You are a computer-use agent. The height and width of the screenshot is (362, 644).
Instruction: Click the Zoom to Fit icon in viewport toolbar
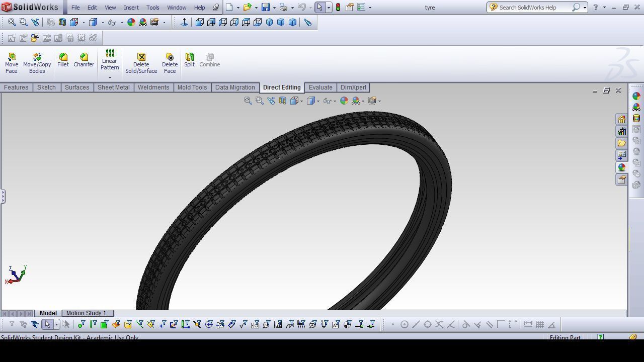click(x=248, y=101)
